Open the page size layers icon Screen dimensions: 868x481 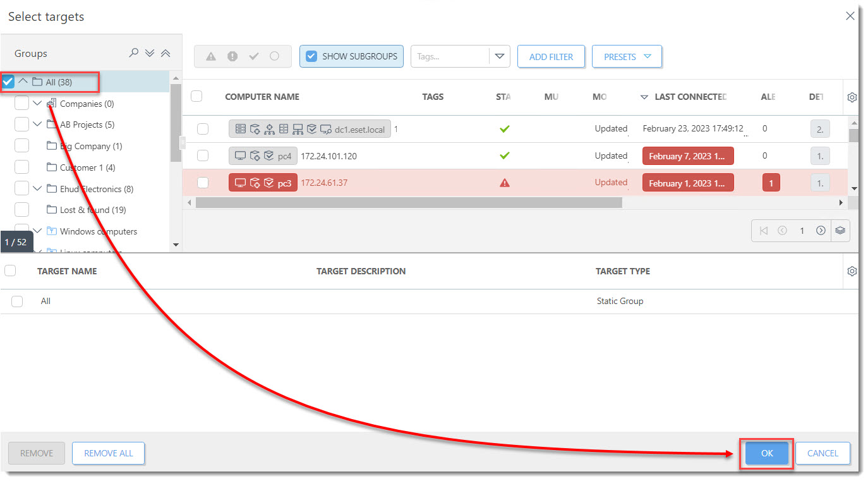[840, 231]
